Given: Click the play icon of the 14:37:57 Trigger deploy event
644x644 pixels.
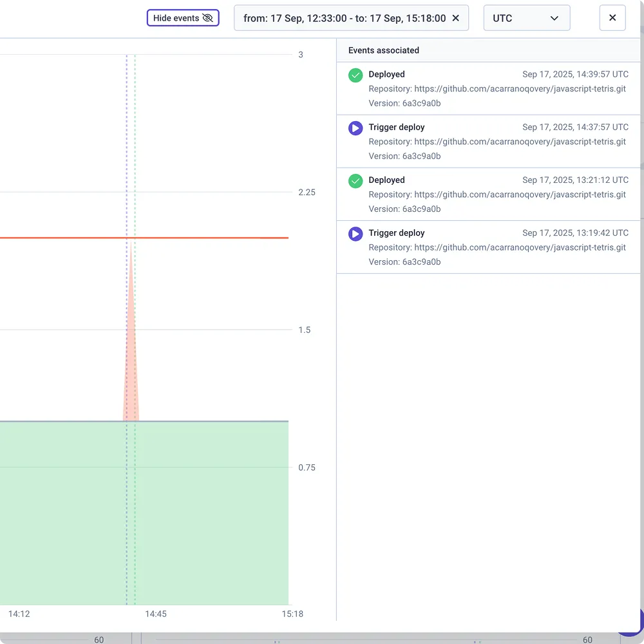Looking at the screenshot, I should 355,128.
